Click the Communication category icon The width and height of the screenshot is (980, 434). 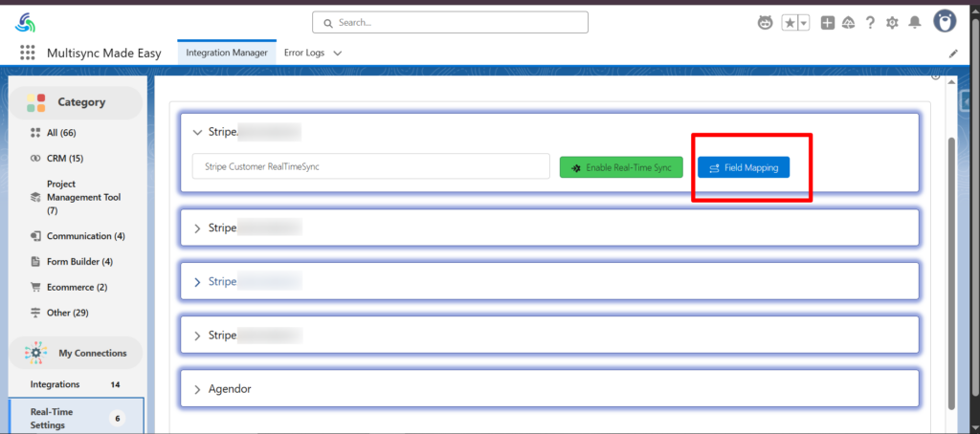click(x=35, y=236)
